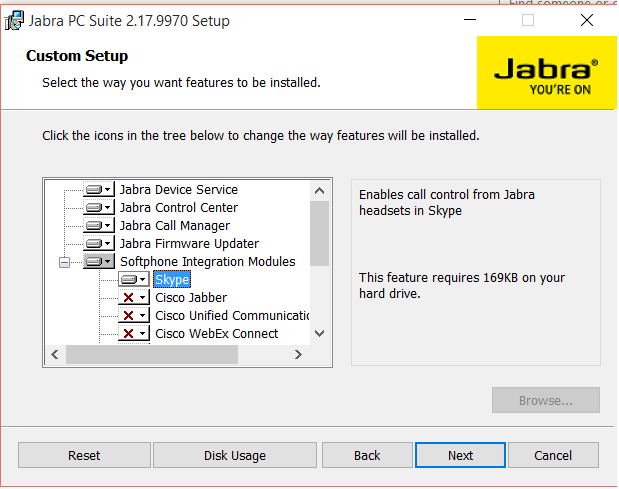Screen dimensions: 619x489
Task: Close the Jabra PC Suite setup window
Action: 587,20
